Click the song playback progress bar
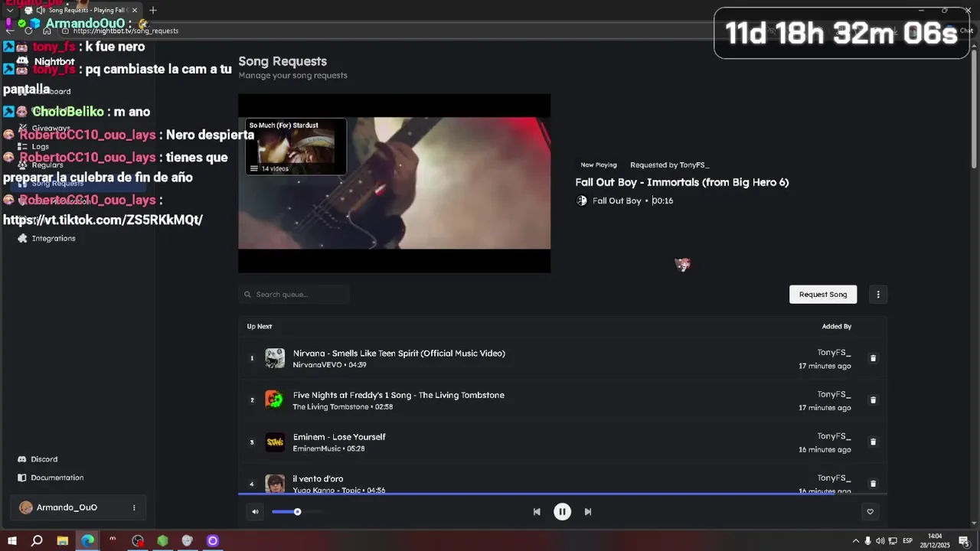Image resolution: width=980 pixels, height=551 pixels. (563, 494)
